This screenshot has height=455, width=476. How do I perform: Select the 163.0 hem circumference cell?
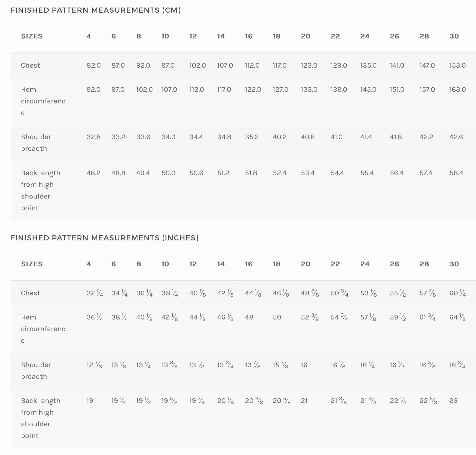coord(457,90)
